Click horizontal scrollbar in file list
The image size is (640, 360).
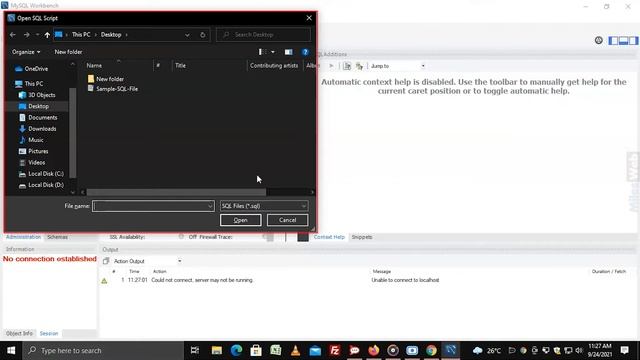pos(176,192)
